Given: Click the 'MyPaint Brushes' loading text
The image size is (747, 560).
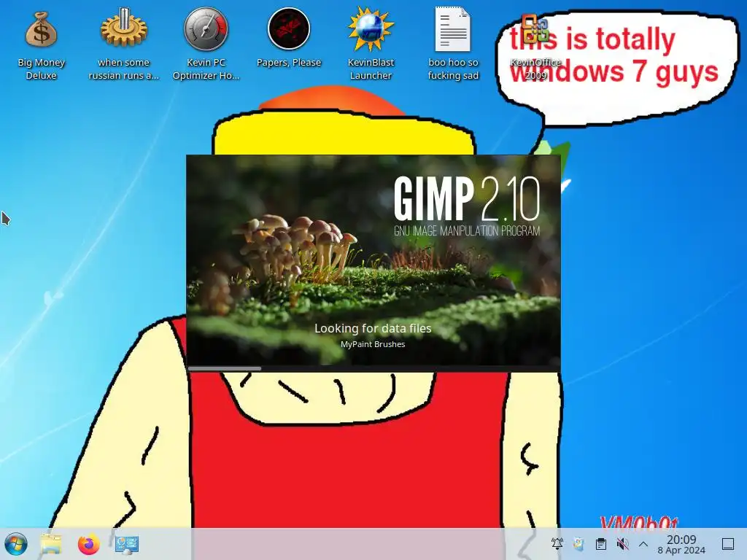Looking at the screenshot, I should (373, 344).
